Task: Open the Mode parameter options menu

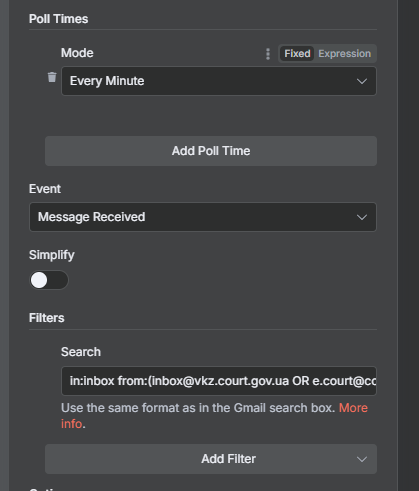Action: [x=268, y=54]
